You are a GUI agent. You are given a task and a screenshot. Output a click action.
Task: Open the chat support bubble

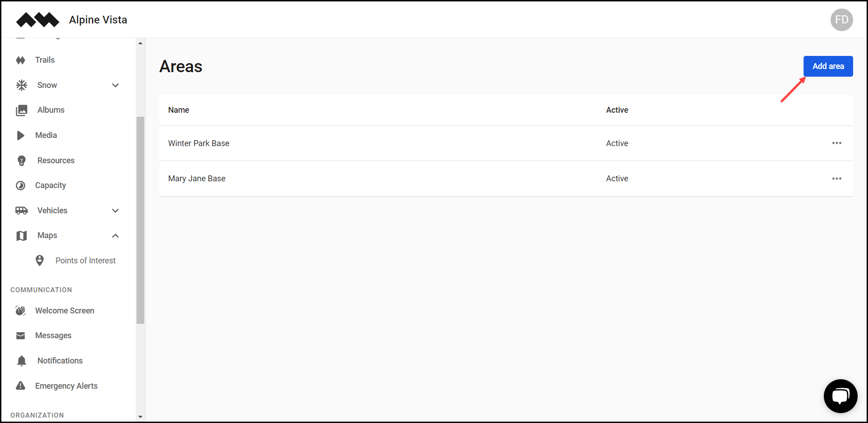click(x=840, y=396)
